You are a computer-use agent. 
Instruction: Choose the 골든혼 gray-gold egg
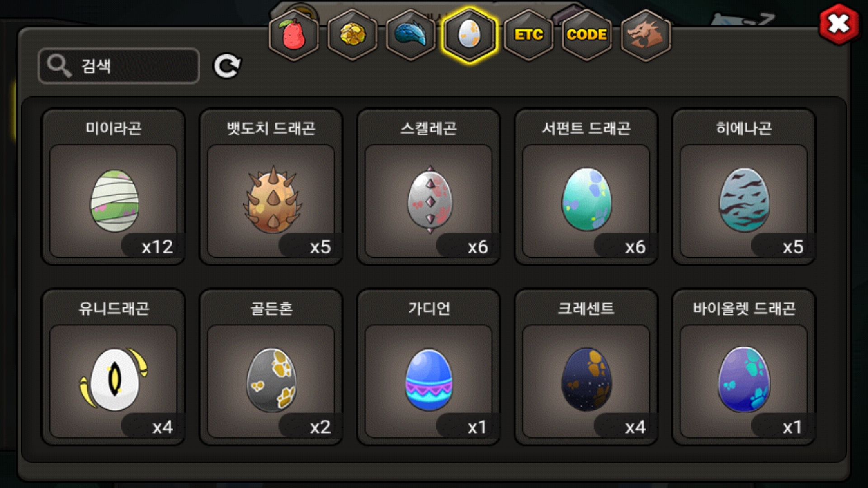pyautogui.click(x=271, y=367)
